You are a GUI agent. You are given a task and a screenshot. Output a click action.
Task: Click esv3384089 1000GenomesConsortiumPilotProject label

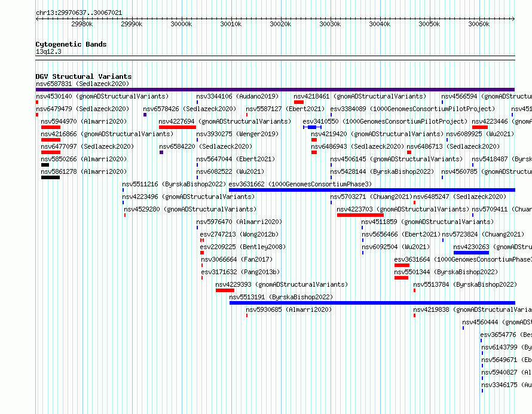click(x=412, y=109)
